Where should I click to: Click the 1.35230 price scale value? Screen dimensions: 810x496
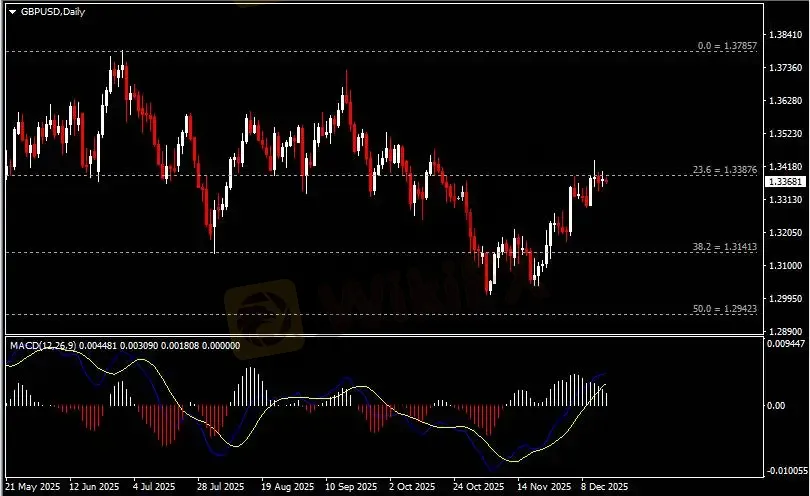(x=785, y=133)
